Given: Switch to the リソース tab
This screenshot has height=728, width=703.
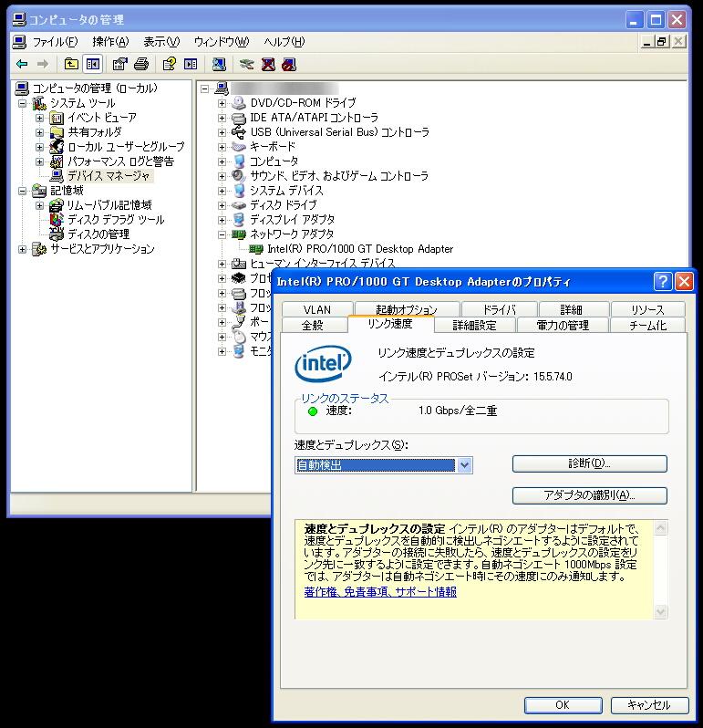Looking at the screenshot, I should click(647, 309).
